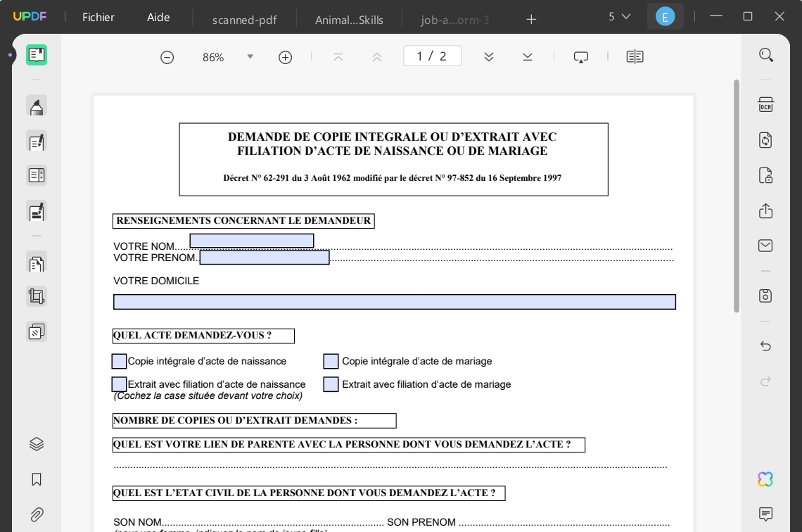The image size is (802, 532).
Task: Open the UPDF AI assistant
Action: point(765,479)
